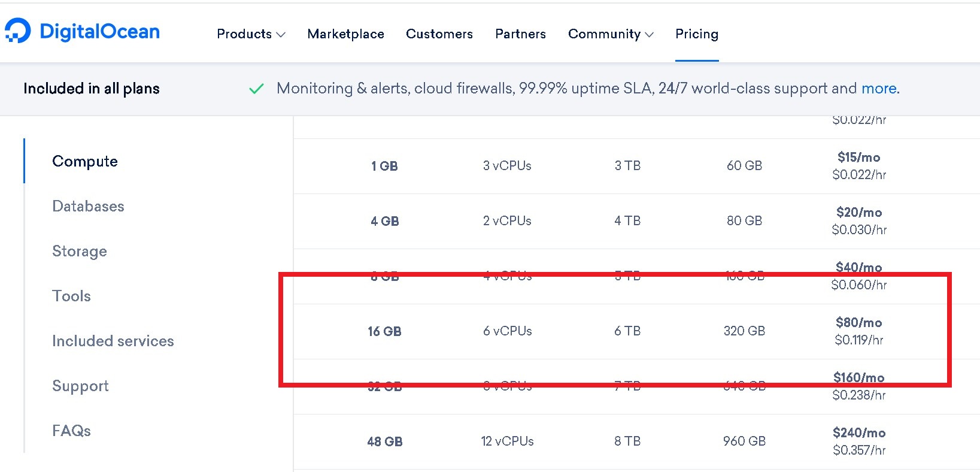This screenshot has width=980, height=472.
Task: Open the FAQs sidebar item
Action: (x=71, y=431)
